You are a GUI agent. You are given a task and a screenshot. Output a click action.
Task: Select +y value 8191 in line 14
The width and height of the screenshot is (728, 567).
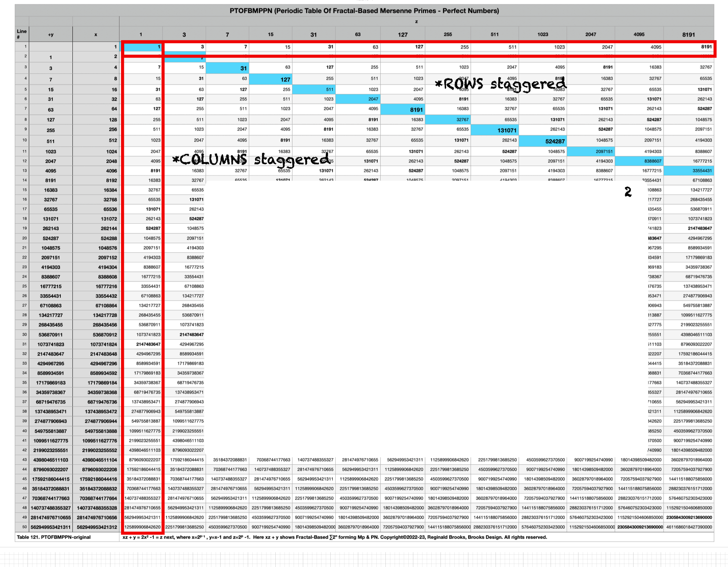pos(51,180)
